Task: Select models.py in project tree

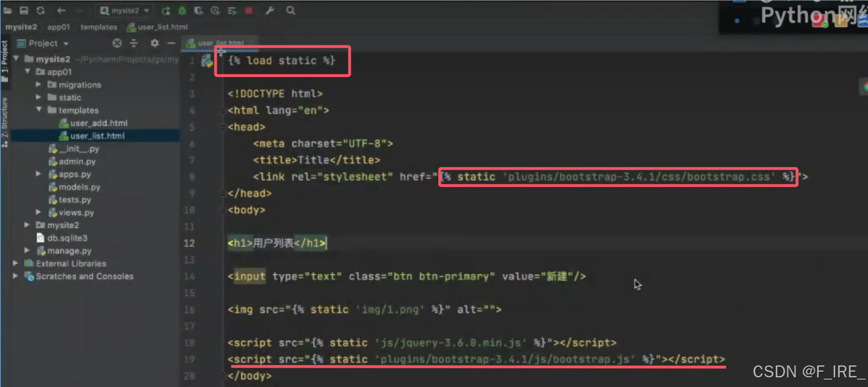Action: click(74, 187)
